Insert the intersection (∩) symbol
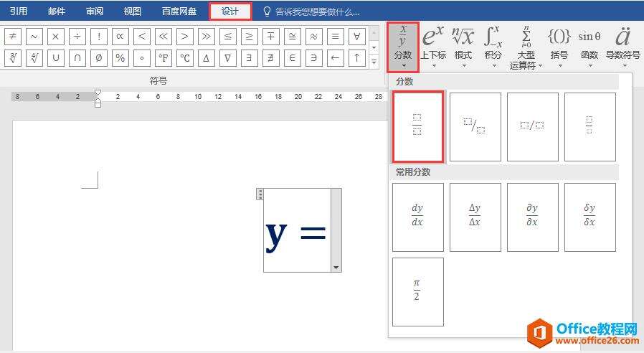 click(77, 58)
